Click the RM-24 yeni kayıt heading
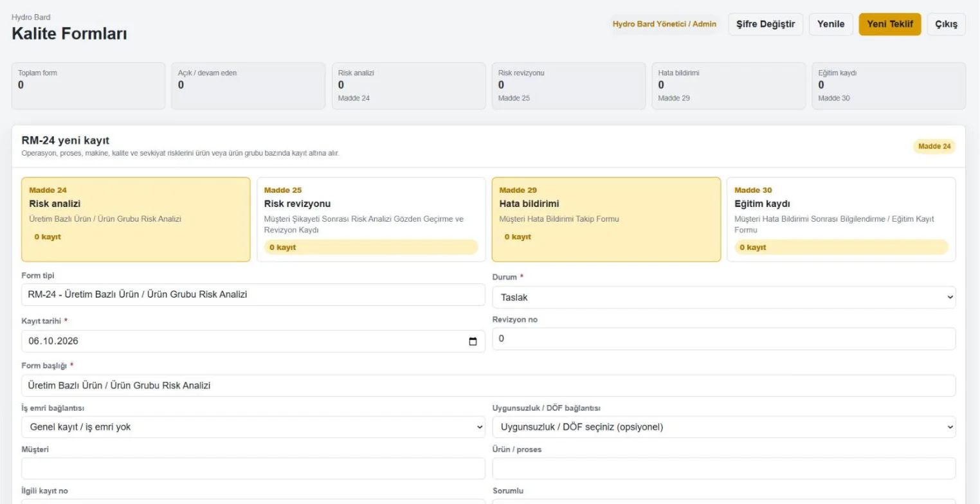Image resolution: width=980 pixels, height=504 pixels. 66,140
